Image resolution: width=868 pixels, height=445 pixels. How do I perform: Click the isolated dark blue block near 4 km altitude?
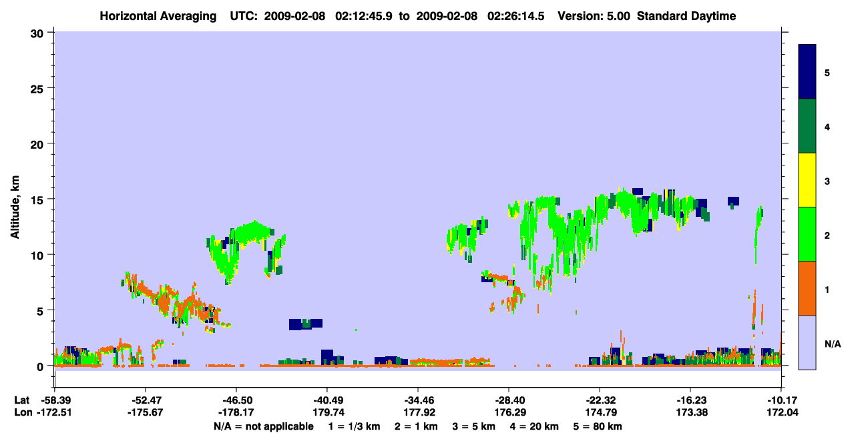click(305, 324)
